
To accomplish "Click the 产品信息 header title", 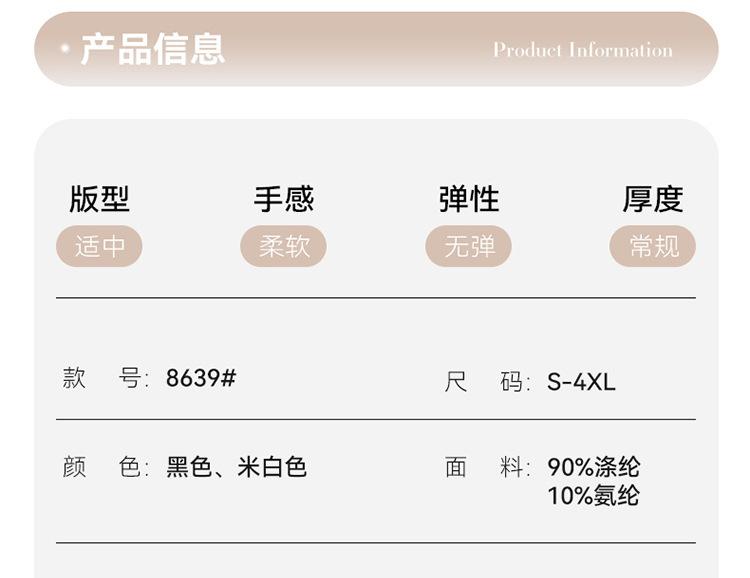I will pos(152,49).
